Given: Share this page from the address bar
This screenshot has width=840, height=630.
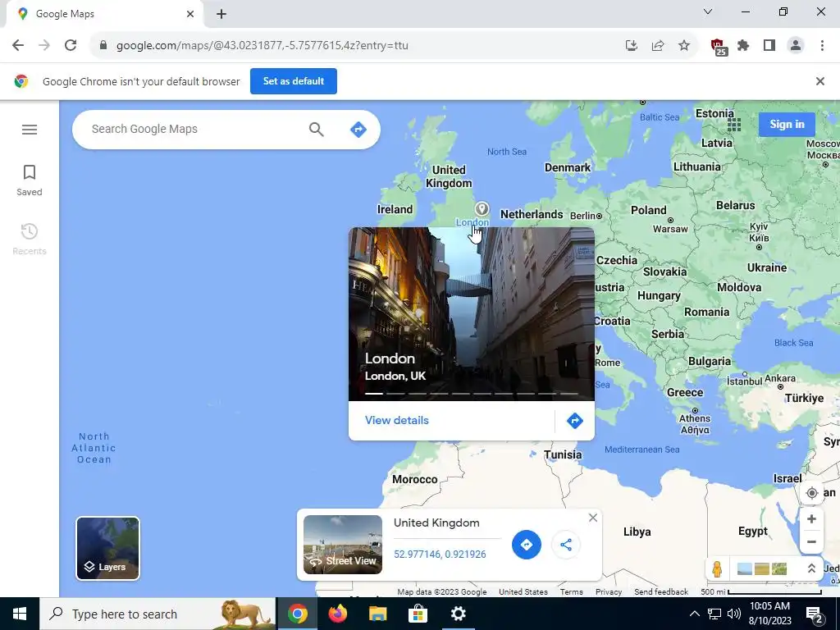Looking at the screenshot, I should [x=658, y=46].
